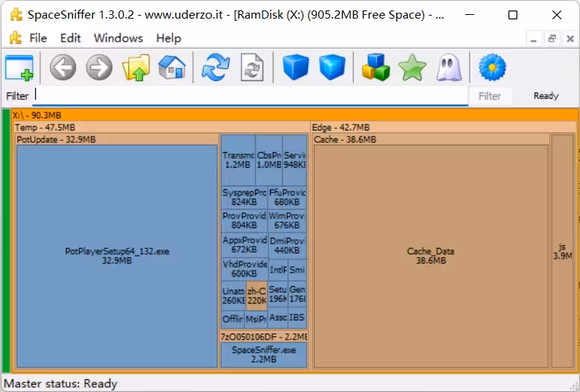Click the colored cubes file classes icon

pos(376,68)
